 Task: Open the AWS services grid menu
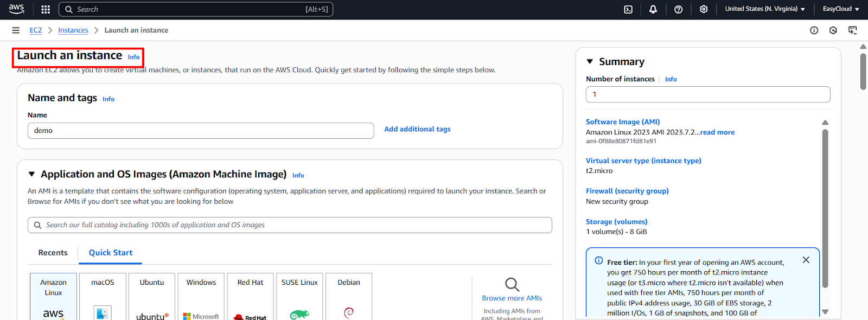[x=46, y=9]
